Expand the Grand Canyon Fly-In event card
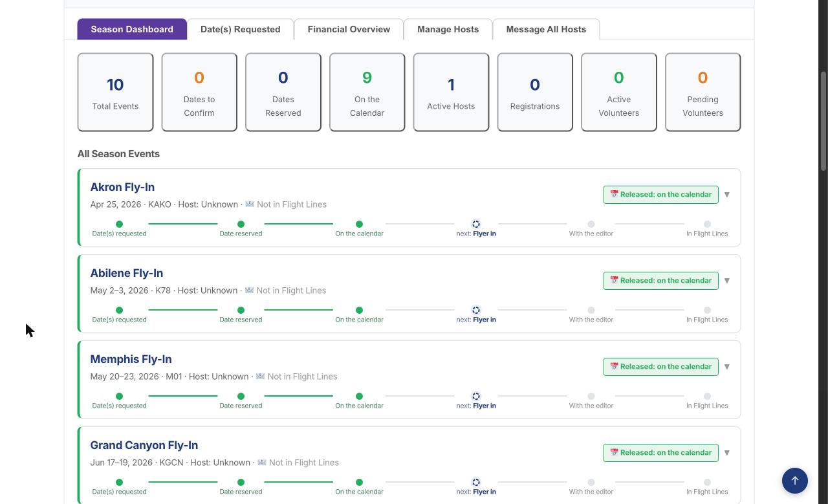Viewport: 828px width, 504px height. pyautogui.click(x=727, y=453)
